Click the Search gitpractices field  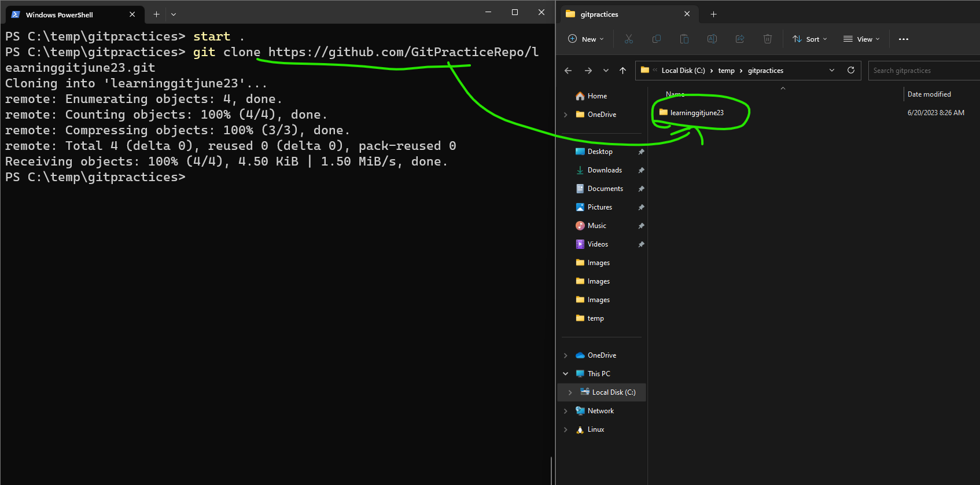pos(924,71)
